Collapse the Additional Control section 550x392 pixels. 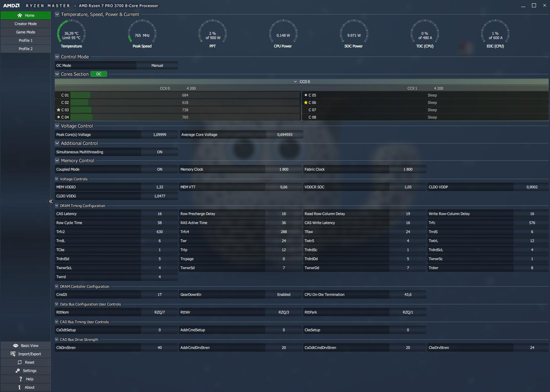click(57, 143)
